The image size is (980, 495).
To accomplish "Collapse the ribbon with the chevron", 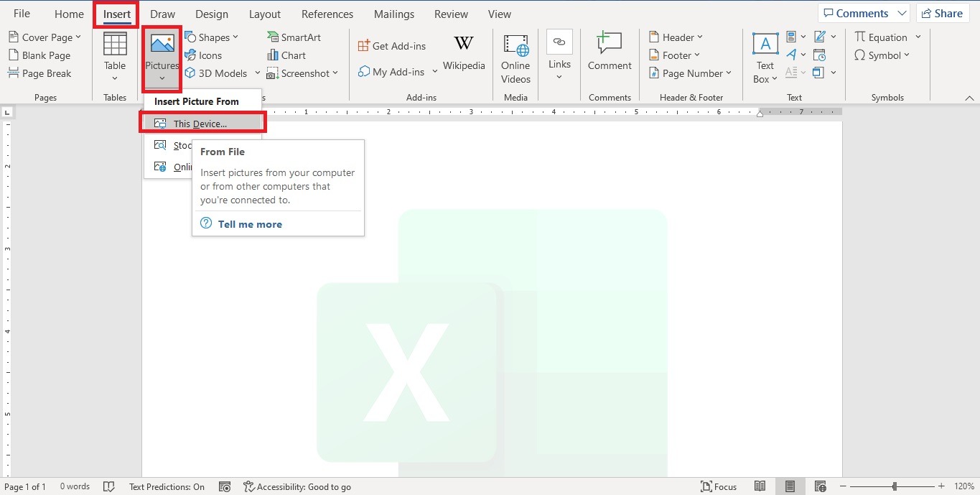I will point(969,98).
